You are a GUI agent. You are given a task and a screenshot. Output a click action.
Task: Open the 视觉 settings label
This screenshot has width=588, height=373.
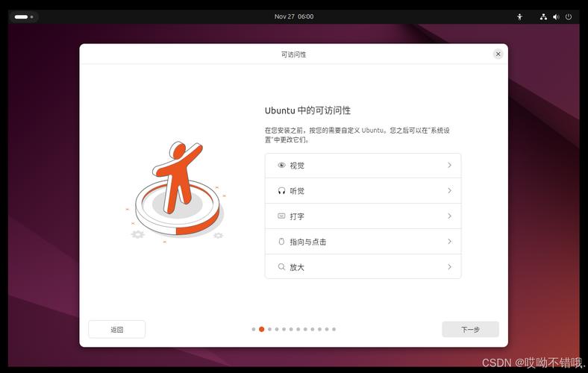tap(297, 166)
